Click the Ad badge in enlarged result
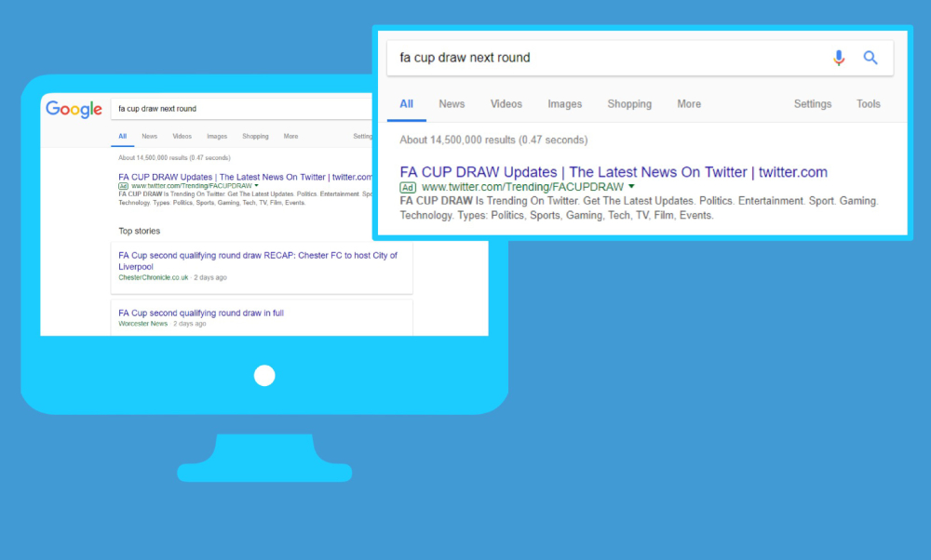The image size is (931, 560). point(408,188)
